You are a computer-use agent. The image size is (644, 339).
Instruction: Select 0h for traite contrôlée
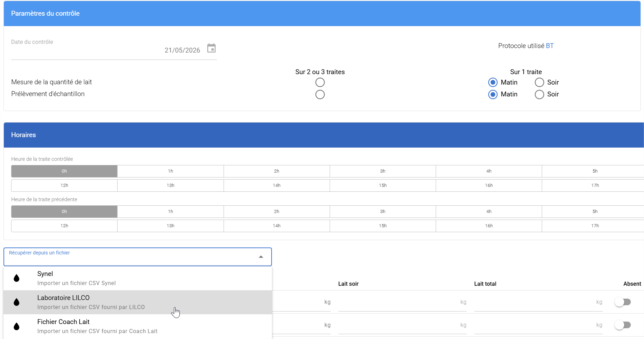64,171
